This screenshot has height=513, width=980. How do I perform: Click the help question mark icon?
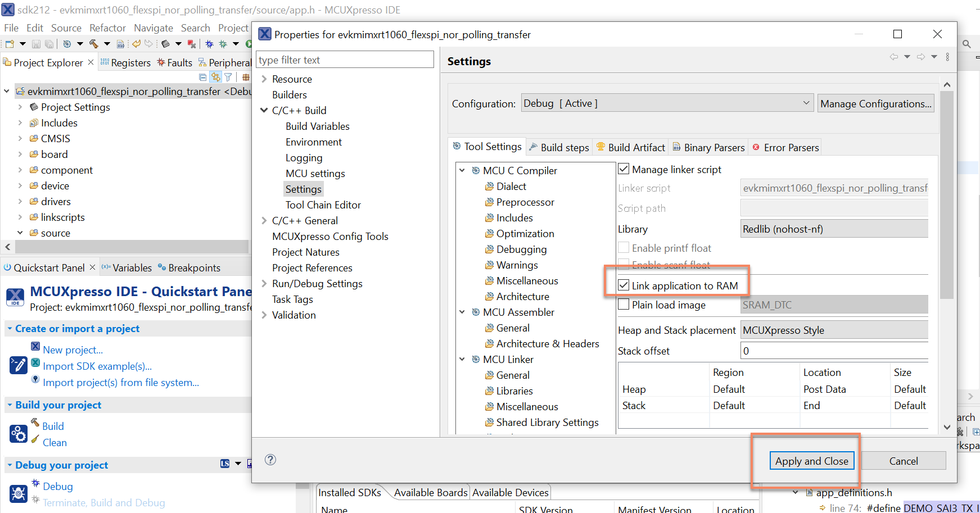pyautogui.click(x=270, y=460)
